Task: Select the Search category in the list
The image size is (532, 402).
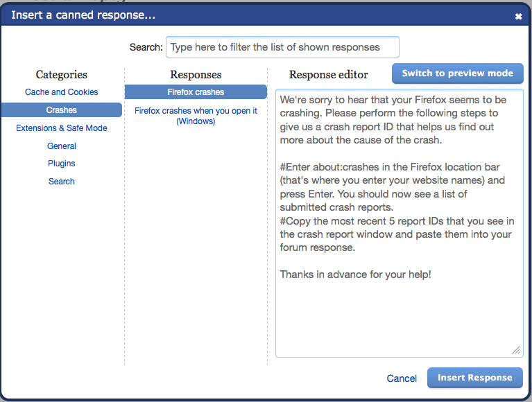Action: pos(62,182)
